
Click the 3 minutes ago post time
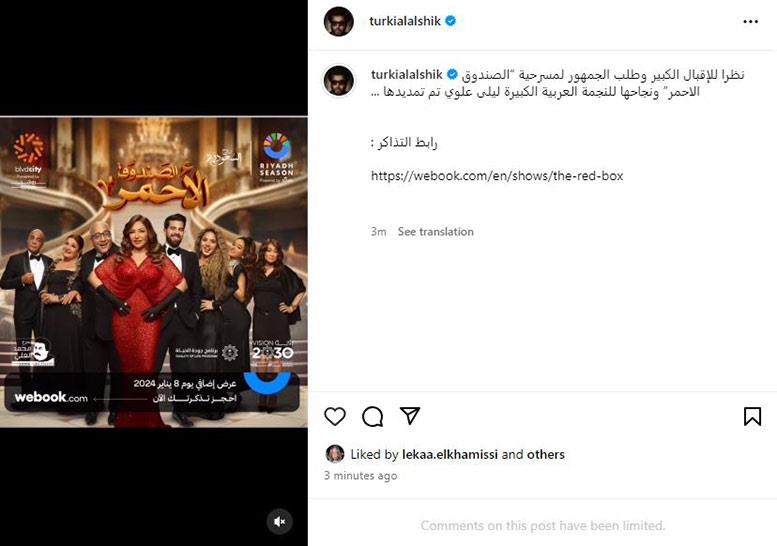tap(360, 476)
